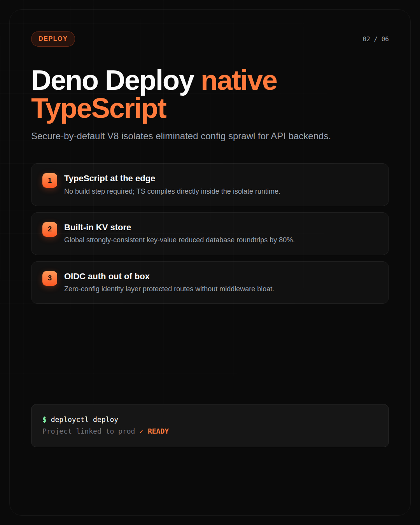Click the orange number 1 badge
The height and width of the screenshot is (525, 420).
point(50,180)
